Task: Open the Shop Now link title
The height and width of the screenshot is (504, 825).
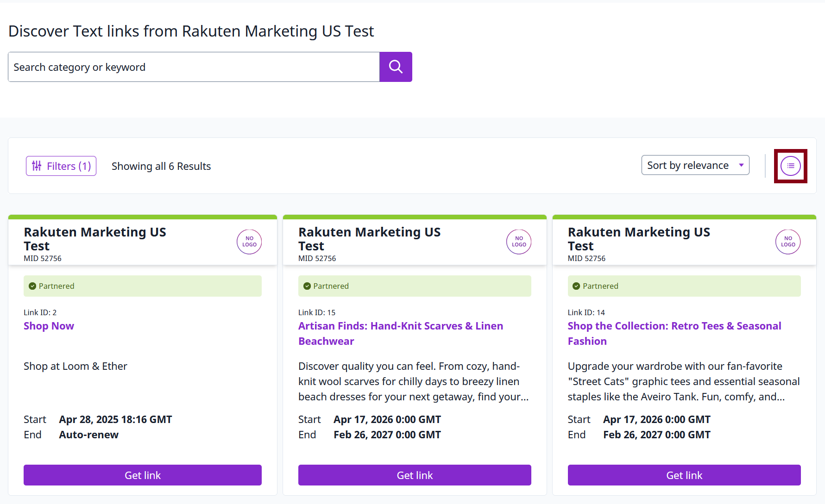Action: click(x=49, y=326)
